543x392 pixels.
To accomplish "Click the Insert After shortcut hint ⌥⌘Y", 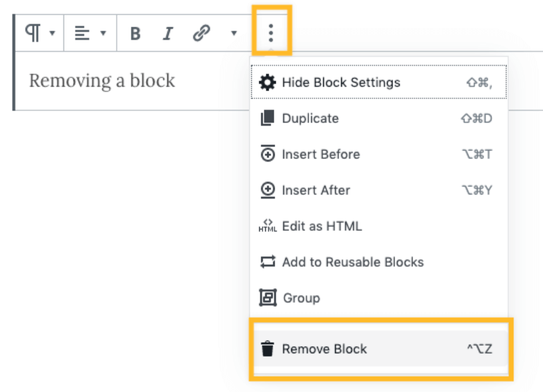I will tap(477, 190).
